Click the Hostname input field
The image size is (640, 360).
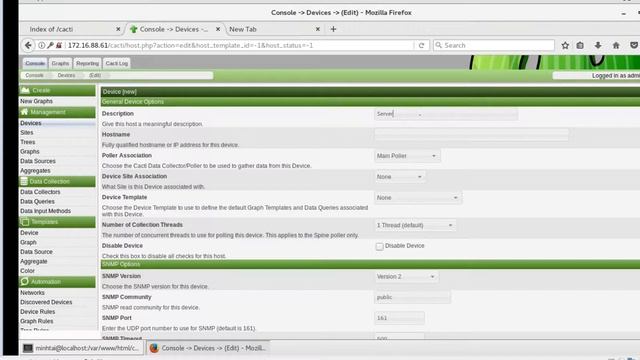(471, 135)
